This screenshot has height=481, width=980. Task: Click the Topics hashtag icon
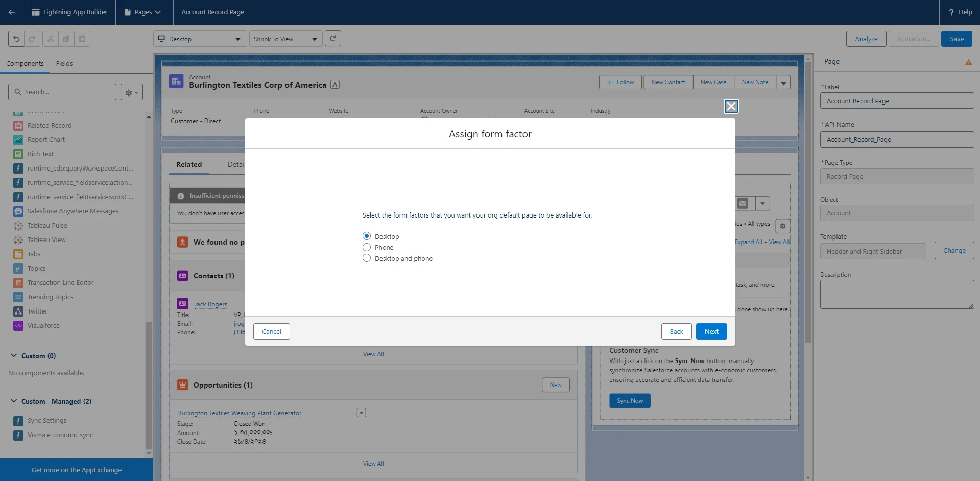coord(18,269)
